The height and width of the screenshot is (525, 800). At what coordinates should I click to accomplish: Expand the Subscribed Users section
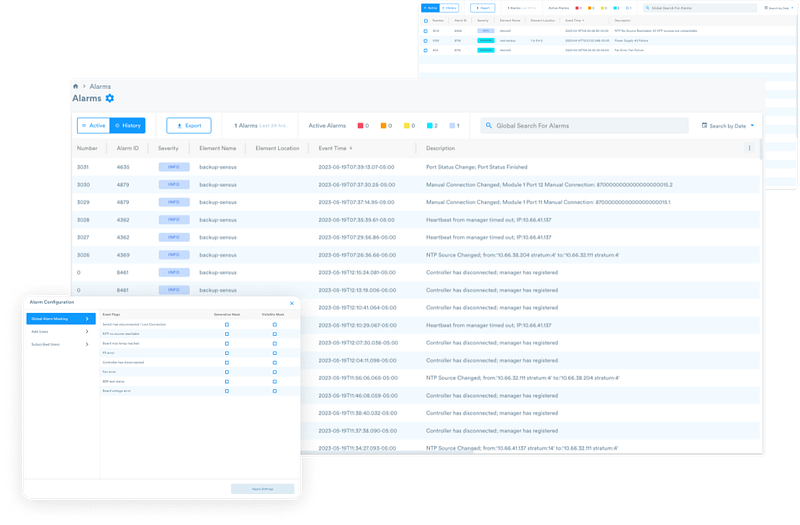[x=61, y=344]
